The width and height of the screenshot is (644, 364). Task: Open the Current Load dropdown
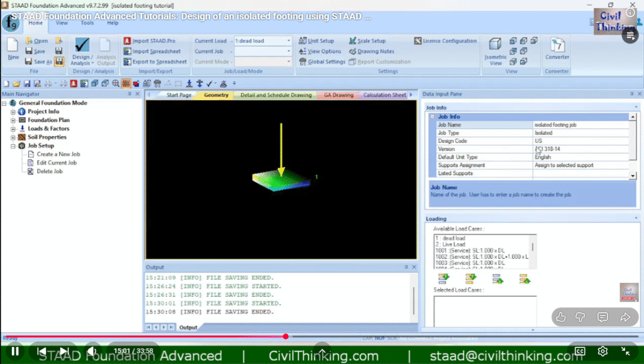pyautogui.click(x=289, y=41)
